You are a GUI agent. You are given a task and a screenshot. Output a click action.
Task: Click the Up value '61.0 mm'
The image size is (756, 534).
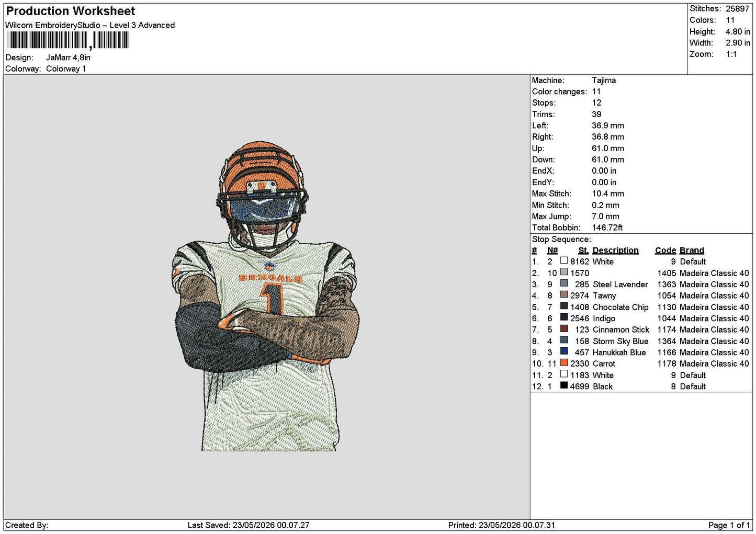pyautogui.click(x=608, y=149)
